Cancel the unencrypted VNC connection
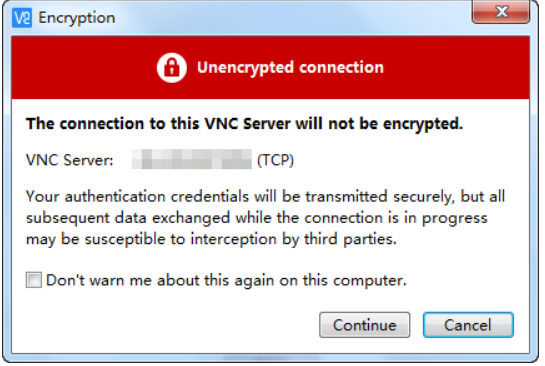Viewport: 545px width, 366px height. click(x=468, y=325)
